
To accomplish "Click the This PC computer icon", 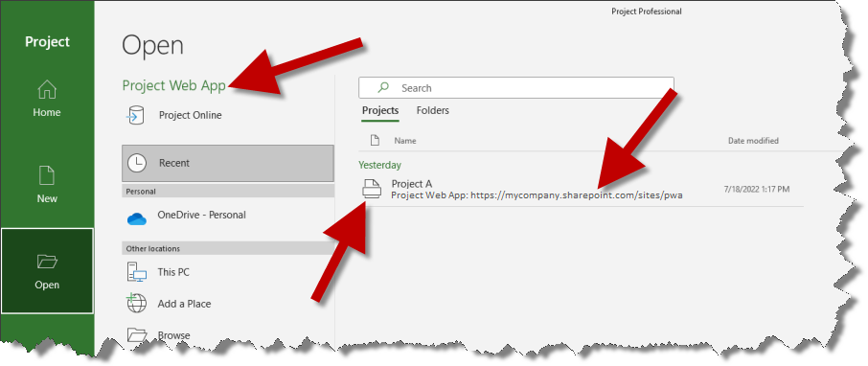I will pos(137,272).
